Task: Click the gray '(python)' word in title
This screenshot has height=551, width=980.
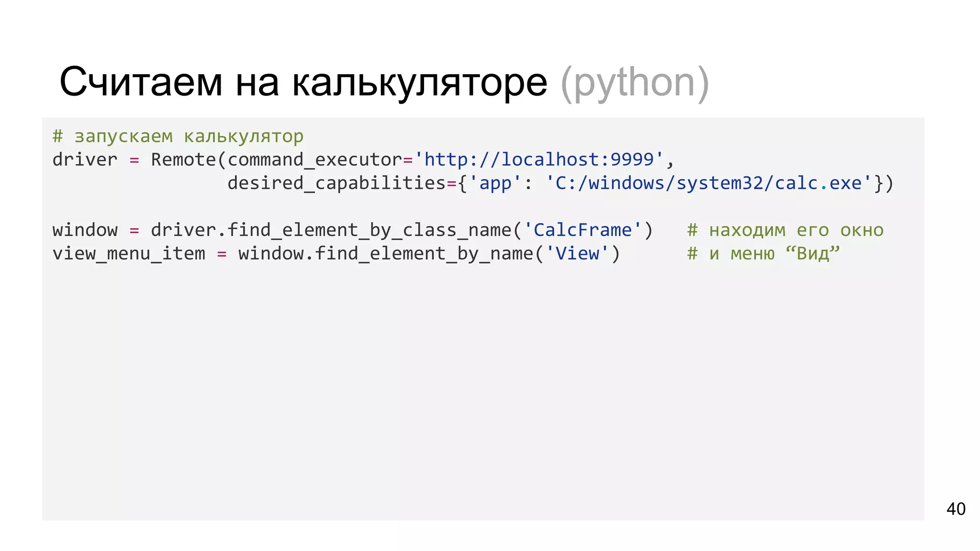Action: click(x=635, y=84)
